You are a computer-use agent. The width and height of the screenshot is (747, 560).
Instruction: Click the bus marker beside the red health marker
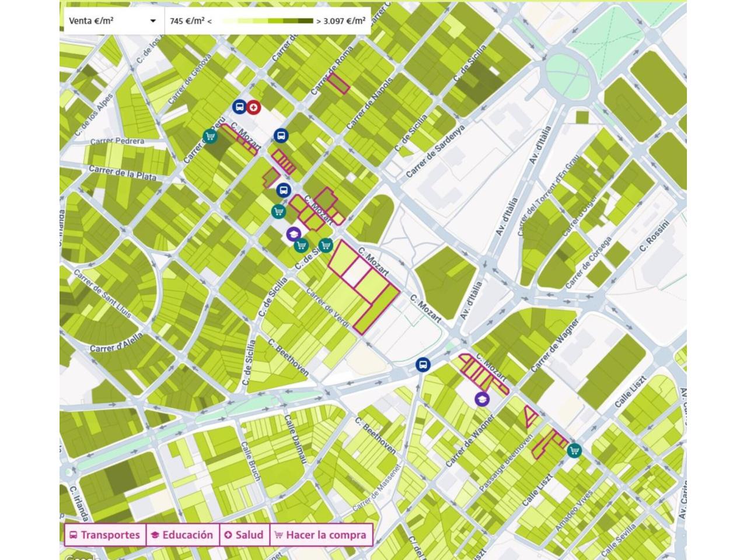pos(239,107)
